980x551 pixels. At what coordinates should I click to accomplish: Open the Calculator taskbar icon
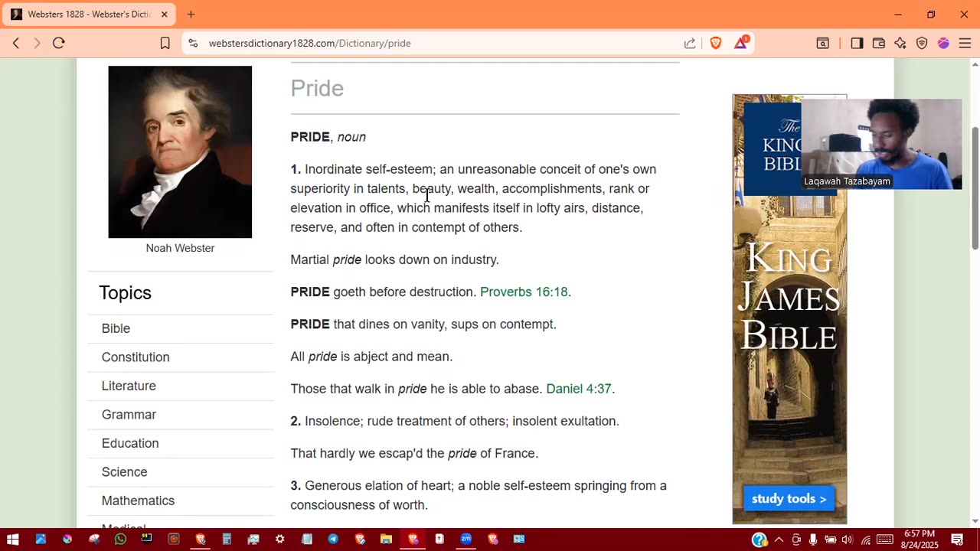227,540
